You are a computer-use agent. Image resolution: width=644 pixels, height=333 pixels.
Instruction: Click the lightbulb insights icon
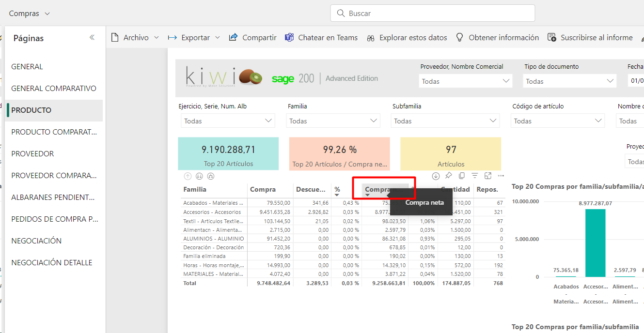(460, 37)
